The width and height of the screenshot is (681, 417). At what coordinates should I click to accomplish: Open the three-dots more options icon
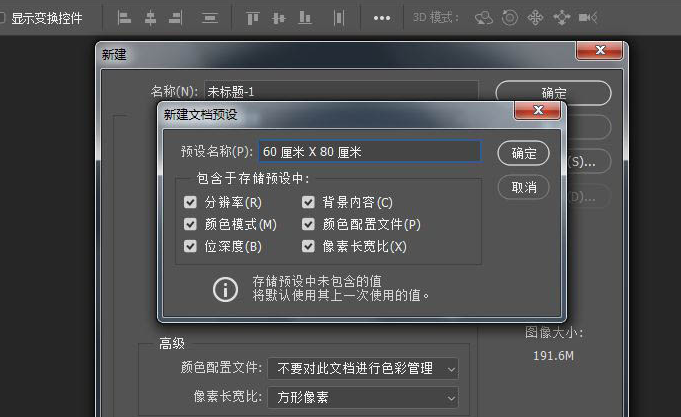[382, 18]
